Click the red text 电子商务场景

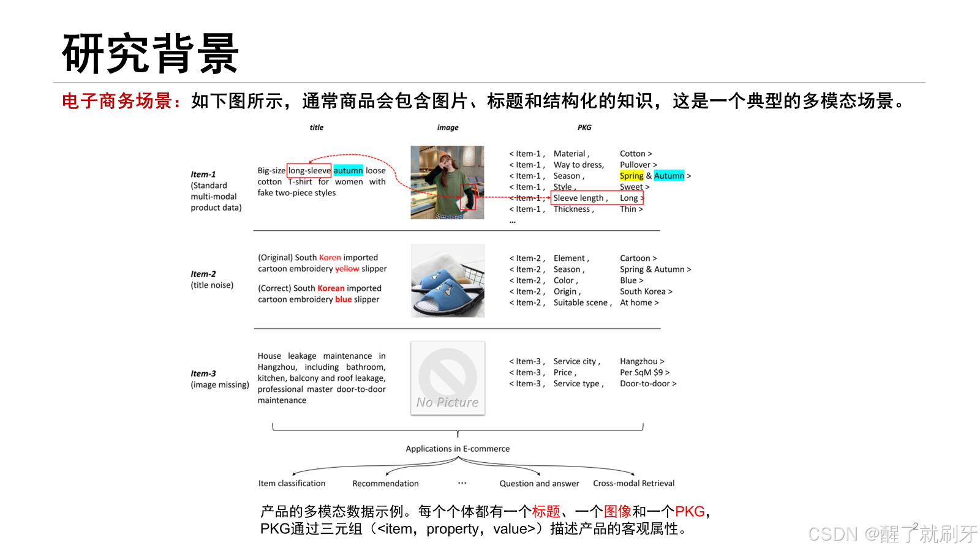tap(117, 101)
